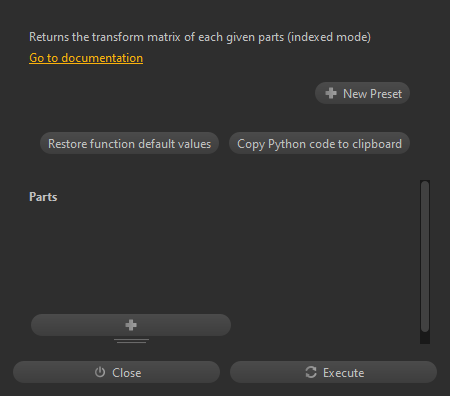Click the plus icon beside New Preset

[x=331, y=93]
